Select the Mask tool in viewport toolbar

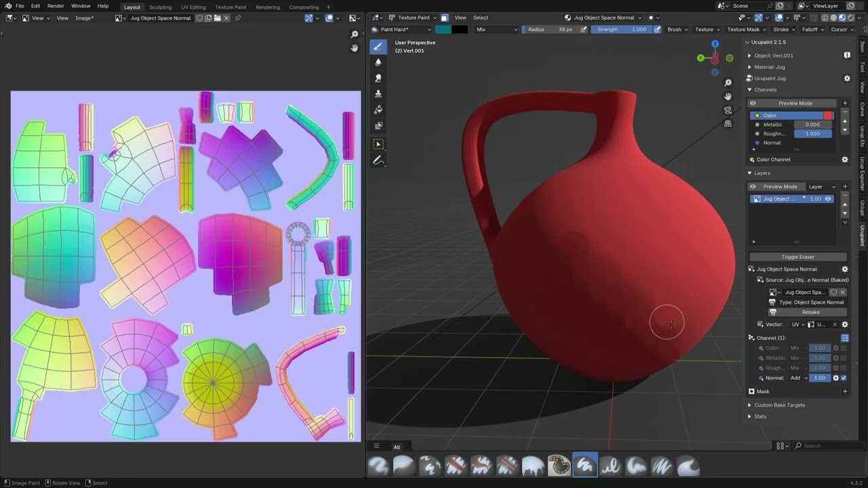[x=378, y=125]
